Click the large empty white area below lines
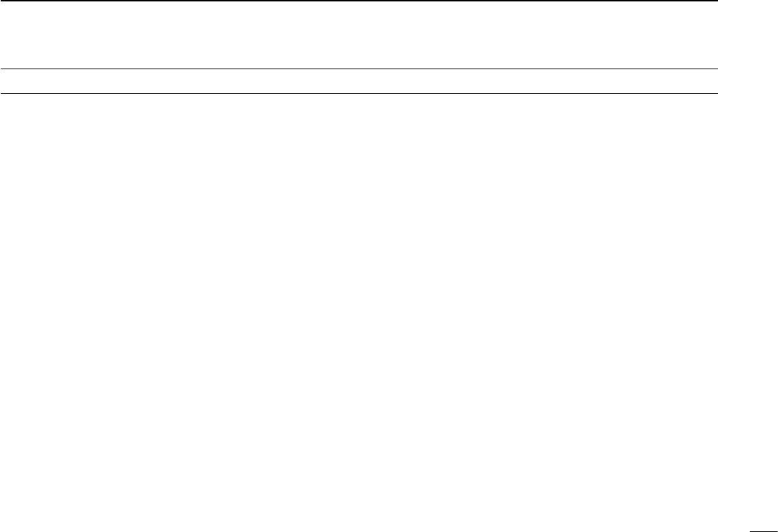 pos(359,313)
